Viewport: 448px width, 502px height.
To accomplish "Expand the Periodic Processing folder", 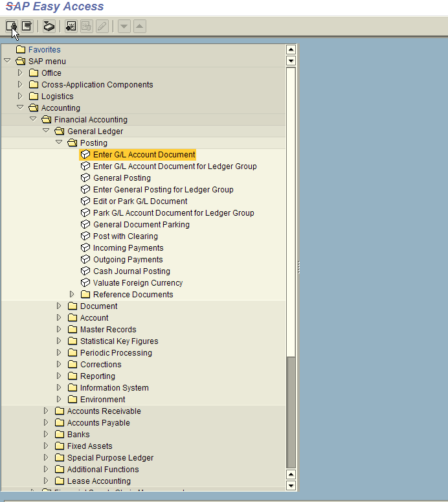I will pyautogui.click(x=59, y=352).
